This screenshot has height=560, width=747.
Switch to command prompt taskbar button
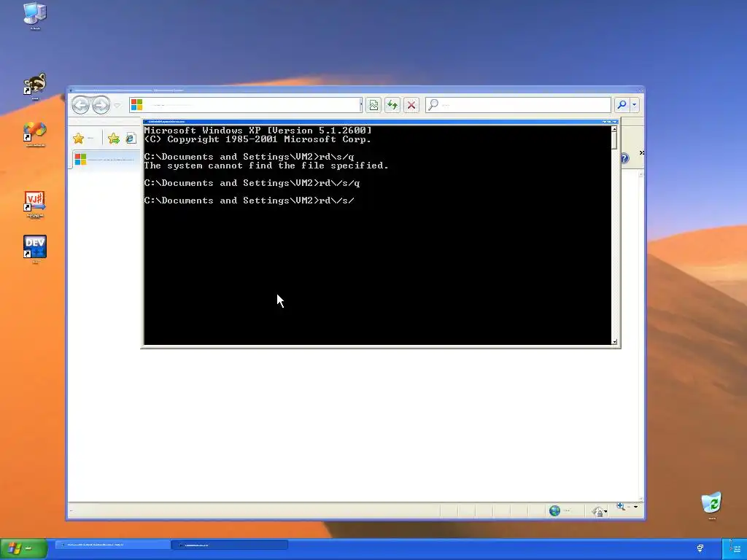[x=230, y=545]
